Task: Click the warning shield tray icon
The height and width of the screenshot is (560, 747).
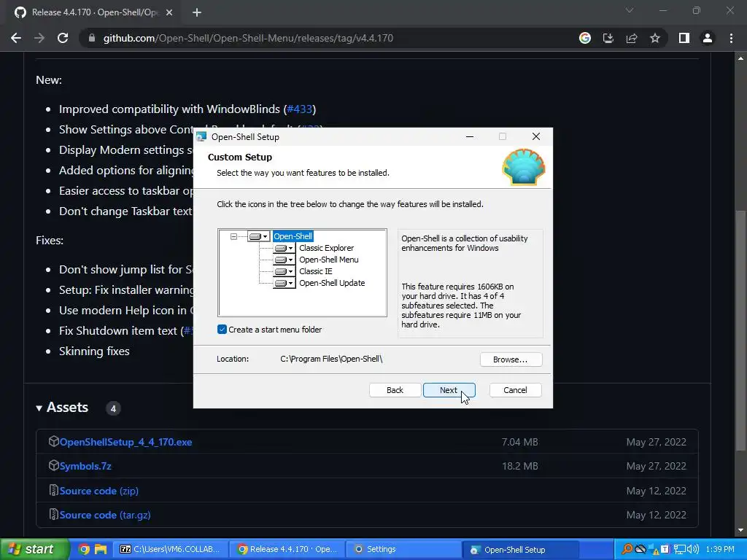Action: click(x=654, y=550)
